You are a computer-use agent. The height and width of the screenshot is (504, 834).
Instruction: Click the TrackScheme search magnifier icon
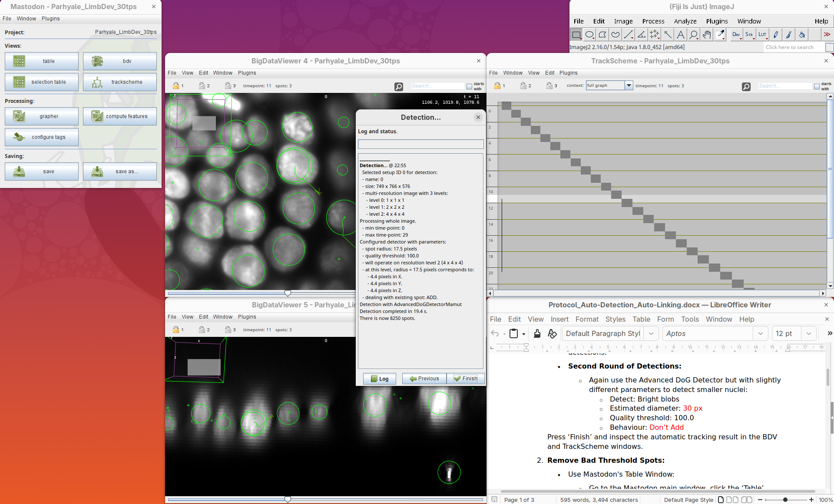[x=746, y=86]
